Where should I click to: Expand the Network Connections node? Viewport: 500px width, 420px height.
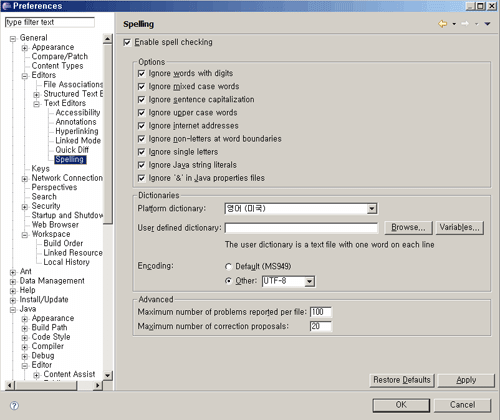coord(25,179)
